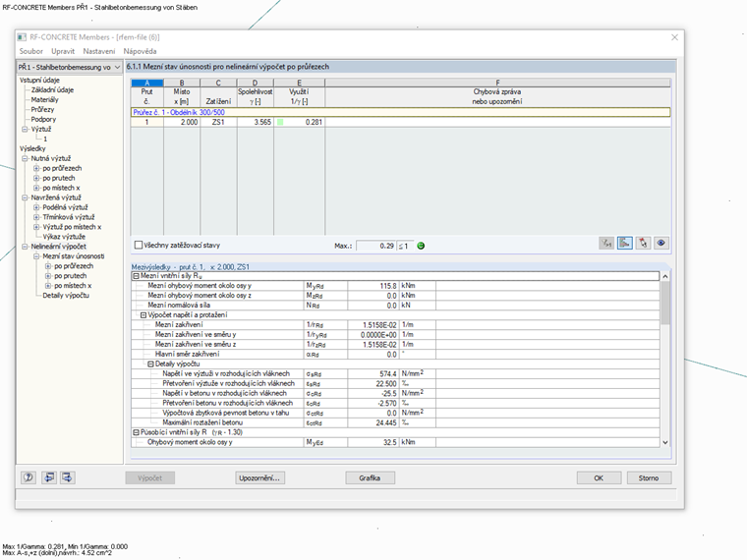Collapse the 'Nutná výztuž' tree node
This screenshot has width=747, height=560.
25,158
